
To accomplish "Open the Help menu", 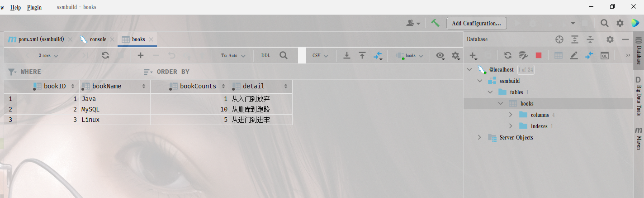I will 15,7.
